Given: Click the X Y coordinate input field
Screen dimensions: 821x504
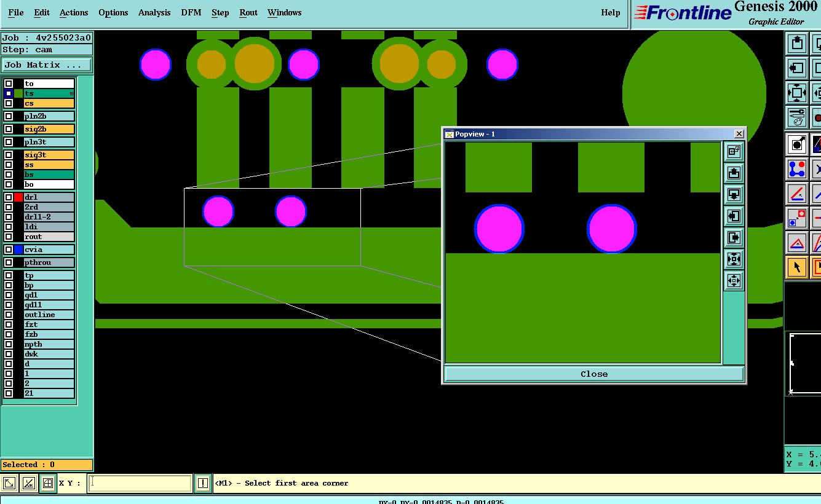Looking at the screenshot, I should (140, 483).
